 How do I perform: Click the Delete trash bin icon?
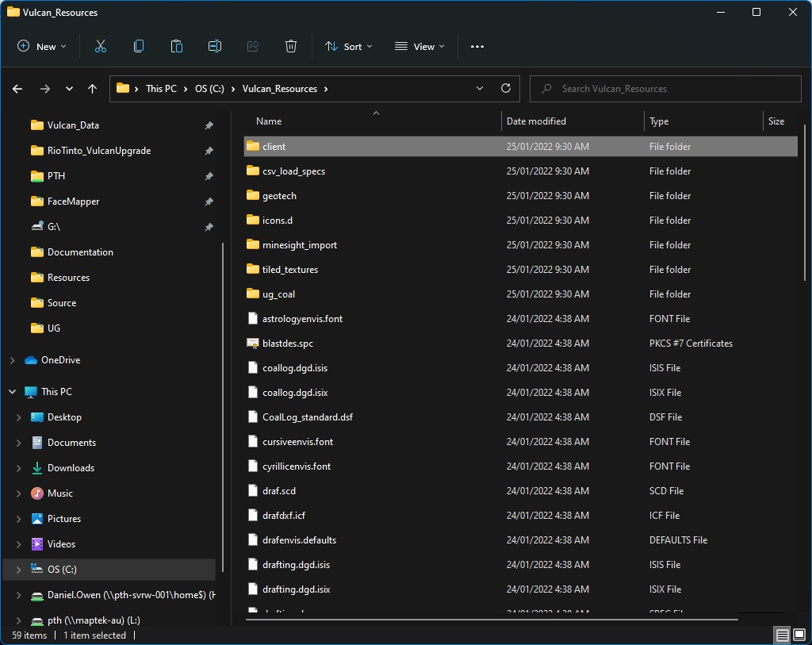tap(291, 47)
